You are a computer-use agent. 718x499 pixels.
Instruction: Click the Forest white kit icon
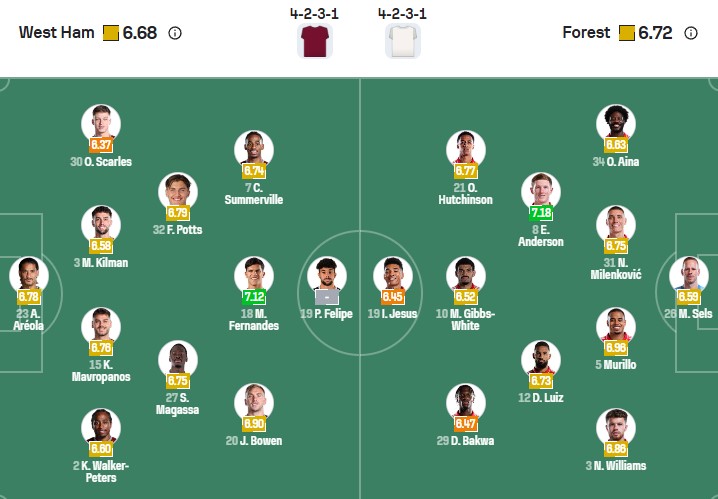click(403, 41)
